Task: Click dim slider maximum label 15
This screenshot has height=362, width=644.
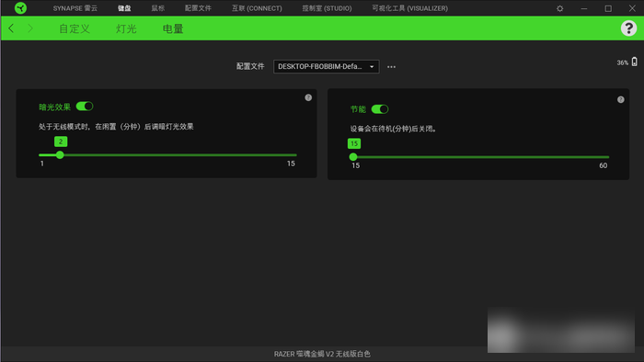Action: (291, 164)
